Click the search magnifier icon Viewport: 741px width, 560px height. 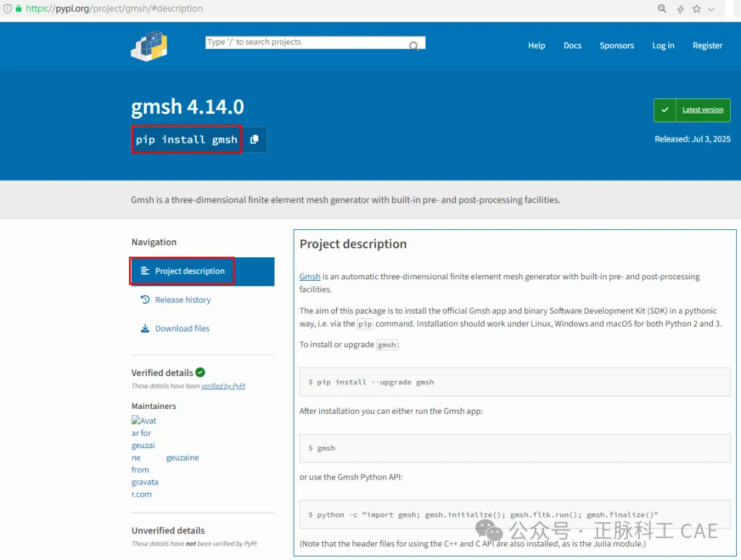[x=414, y=46]
